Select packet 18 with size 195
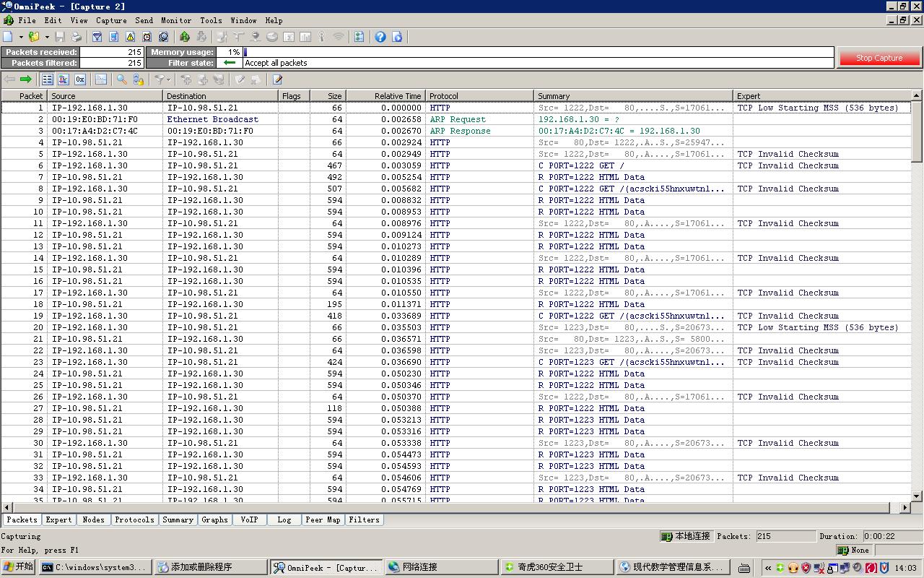Image resolution: width=924 pixels, height=578 pixels. pyautogui.click(x=456, y=304)
